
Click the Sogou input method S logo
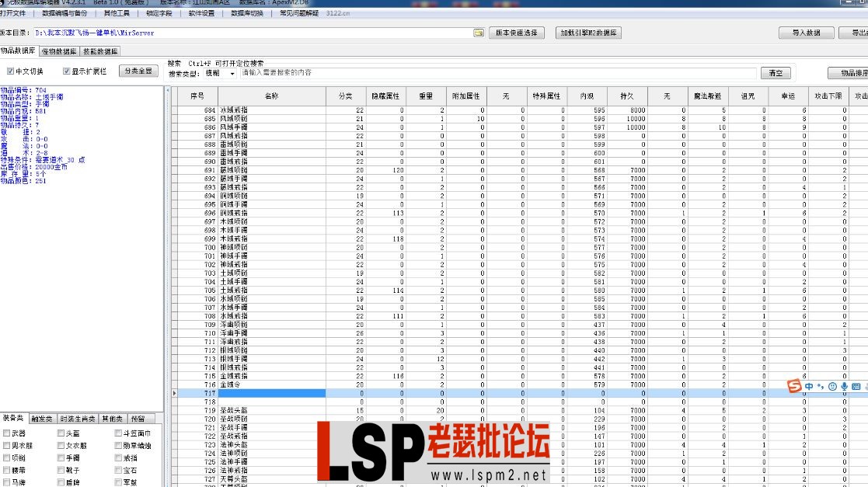tap(794, 386)
